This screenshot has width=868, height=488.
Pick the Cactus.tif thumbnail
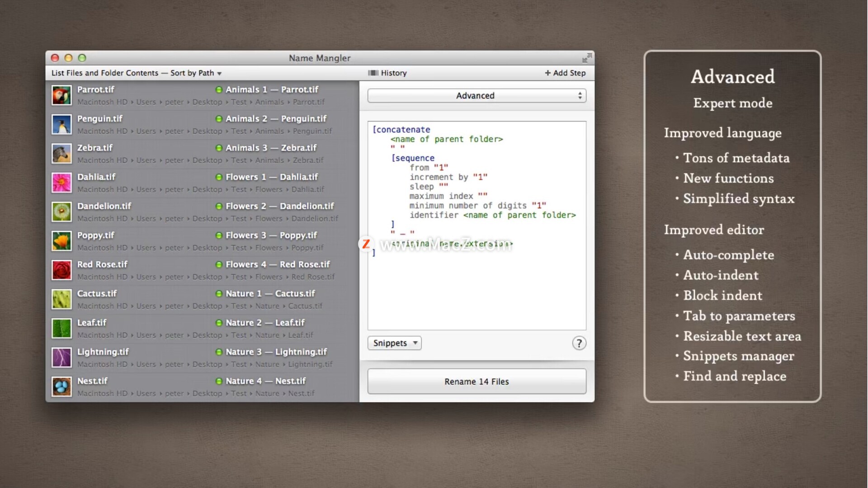[x=61, y=300]
